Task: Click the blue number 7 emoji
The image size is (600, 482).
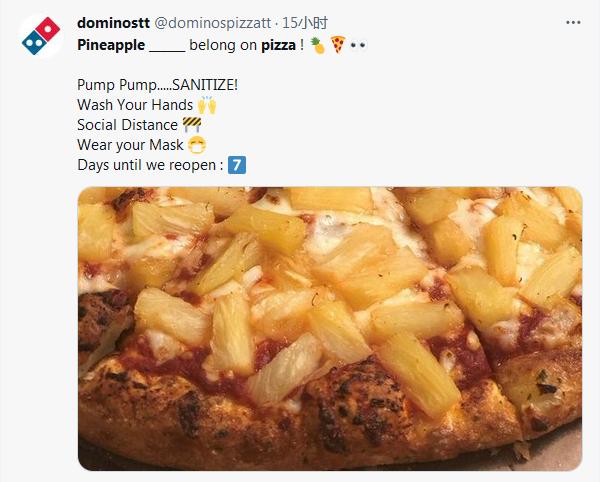Action: coord(237,164)
